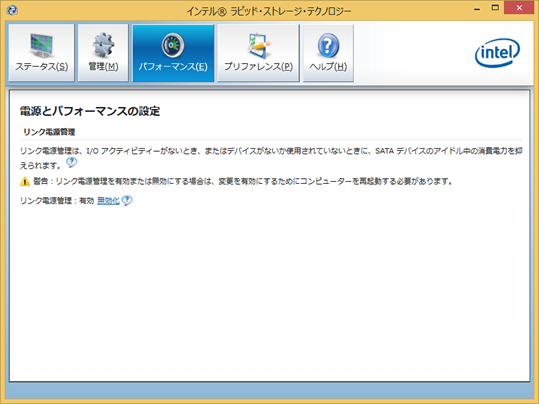This screenshot has width=539, height=404.
Task: Click the リンク電源管理：有効 status text
Action: pos(57,201)
